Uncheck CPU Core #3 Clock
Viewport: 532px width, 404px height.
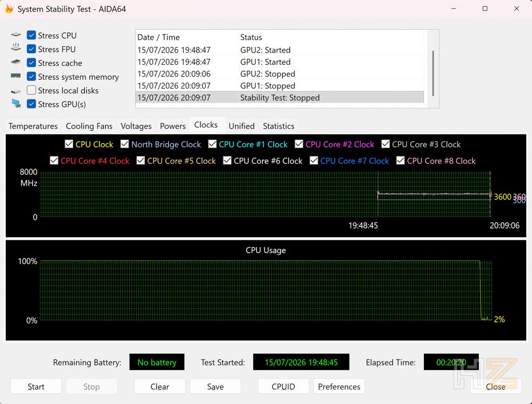[x=385, y=144]
